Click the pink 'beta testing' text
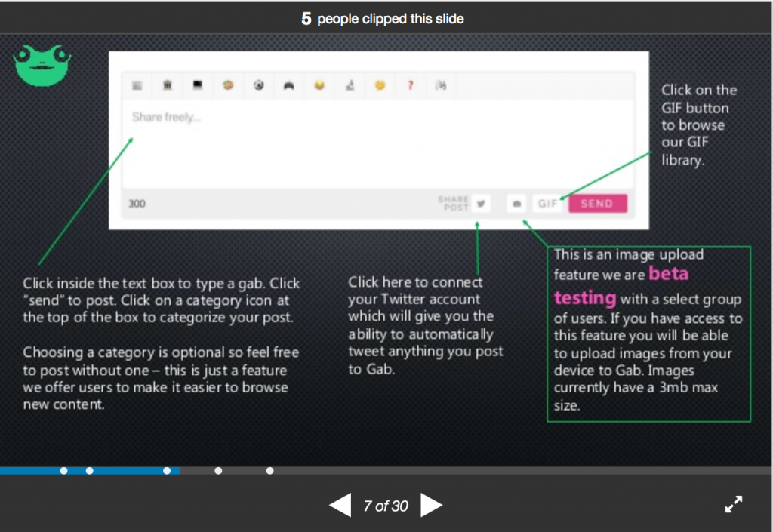 click(x=621, y=286)
